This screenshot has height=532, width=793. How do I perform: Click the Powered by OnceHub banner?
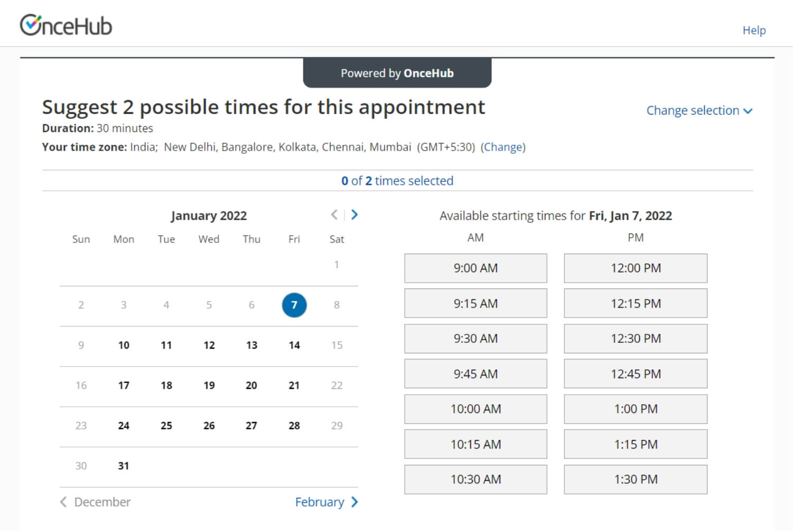click(x=397, y=73)
